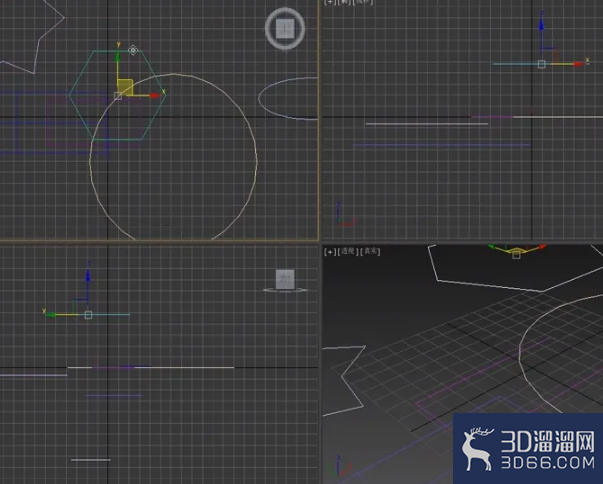The height and width of the screenshot is (484, 603).
Task: Click the ViewCube face in the top-left viewport
Action: pyautogui.click(x=285, y=28)
